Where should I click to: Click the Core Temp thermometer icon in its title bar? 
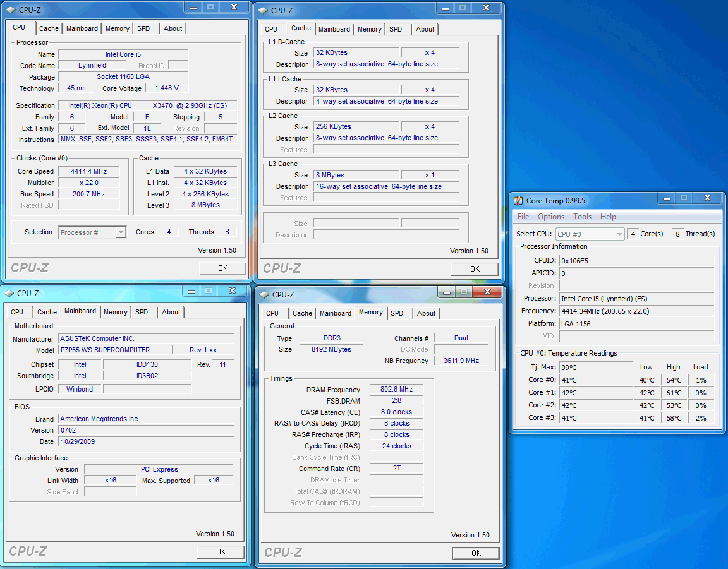click(x=518, y=200)
